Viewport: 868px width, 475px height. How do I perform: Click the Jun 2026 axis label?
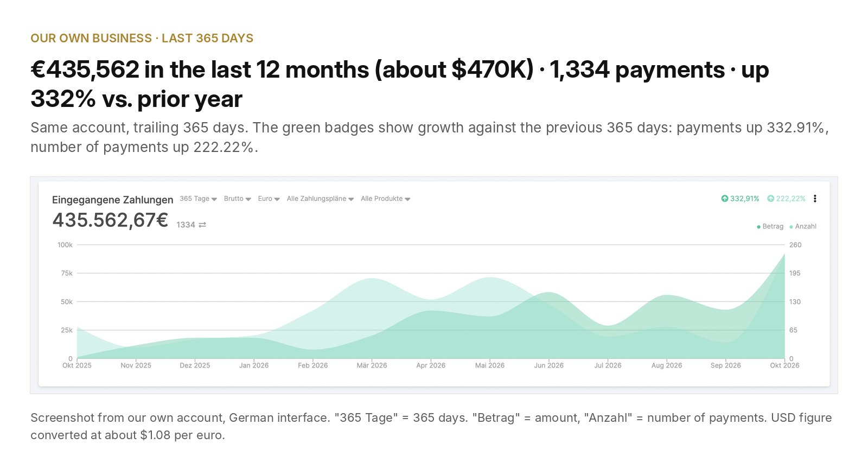pos(548,365)
